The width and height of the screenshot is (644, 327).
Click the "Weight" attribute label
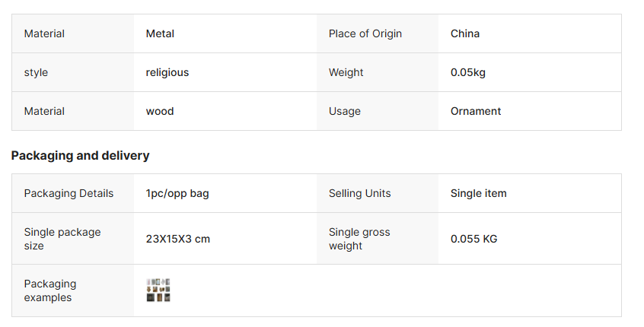point(346,72)
